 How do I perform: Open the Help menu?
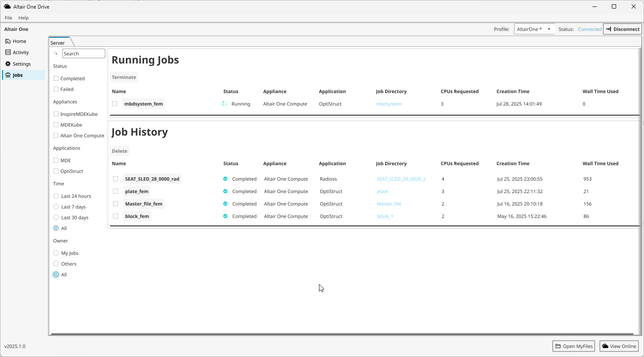click(x=24, y=18)
